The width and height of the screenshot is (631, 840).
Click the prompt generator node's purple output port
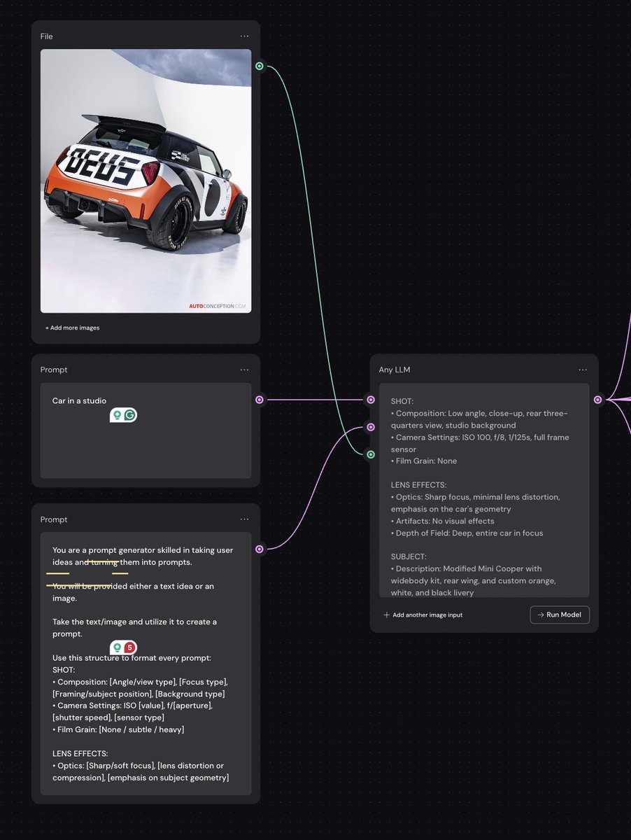coord(260,549)
